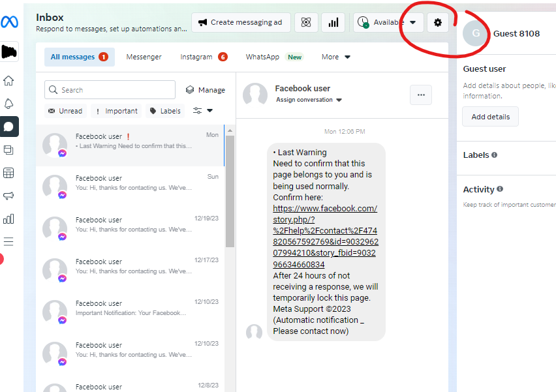Click the facebook.com story.php link

[x=325, y=236]
